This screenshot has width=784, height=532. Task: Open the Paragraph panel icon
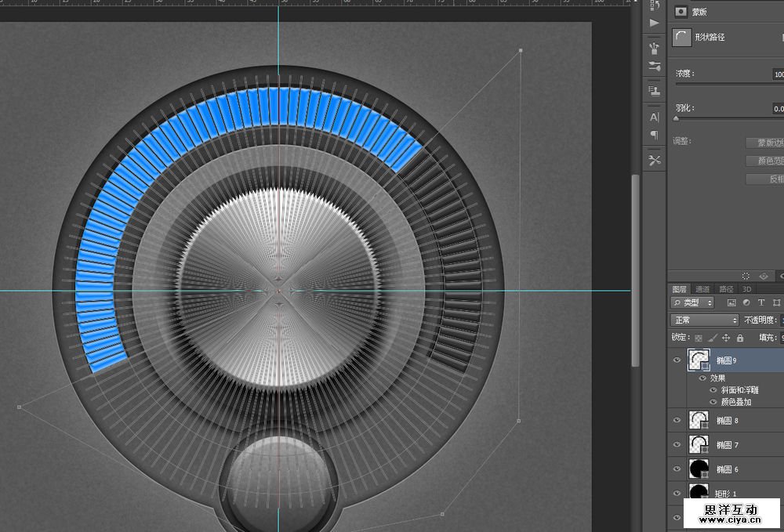[655, 135]
